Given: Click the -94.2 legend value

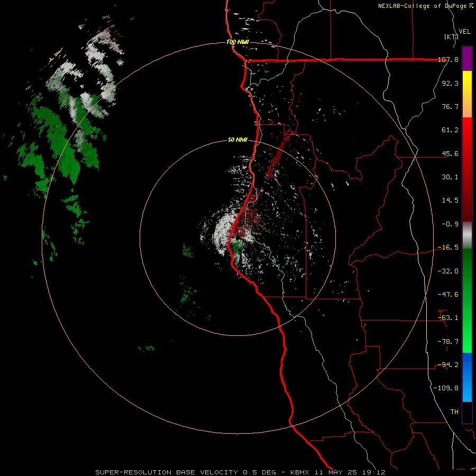Looking at the screenshot, I should pos(448,365).
